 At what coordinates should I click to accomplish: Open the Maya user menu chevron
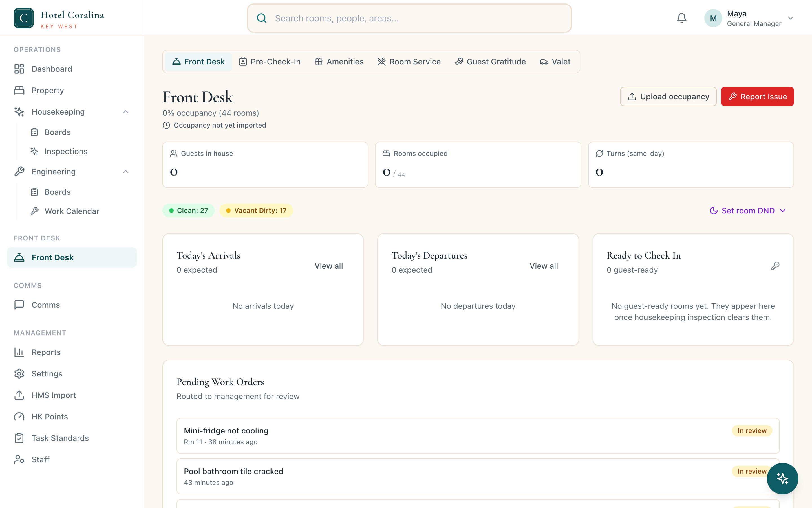click(791, 18)
